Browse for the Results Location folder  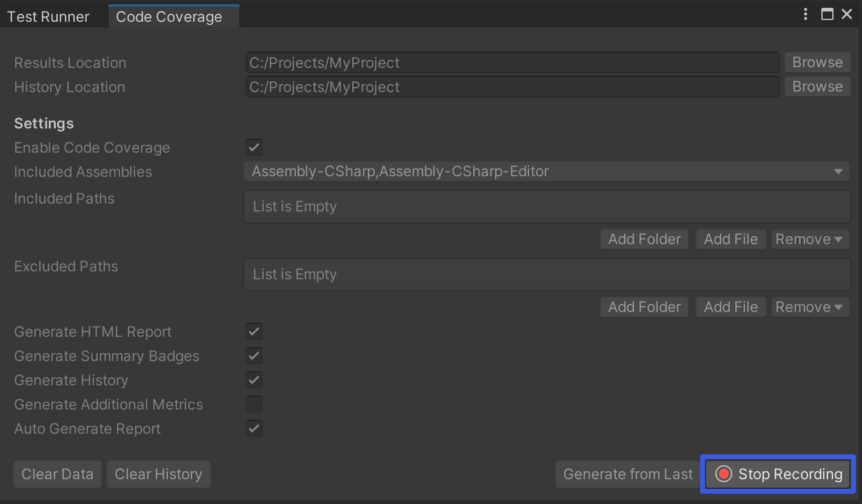(x=817, y=62)
